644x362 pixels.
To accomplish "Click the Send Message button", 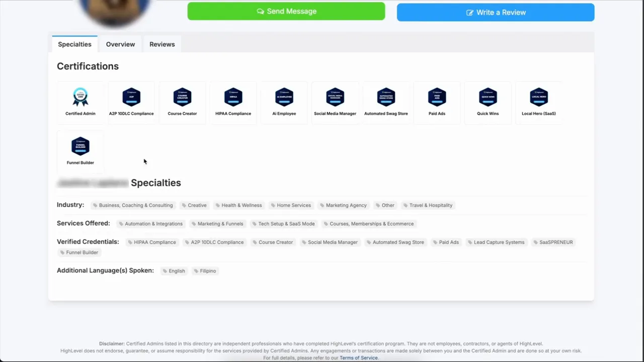I will point(286,11).
